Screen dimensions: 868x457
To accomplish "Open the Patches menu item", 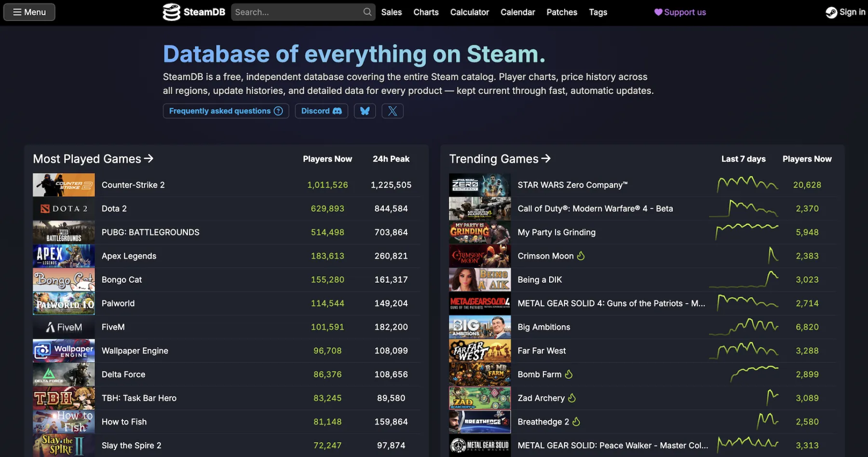I will click(562, 12).
